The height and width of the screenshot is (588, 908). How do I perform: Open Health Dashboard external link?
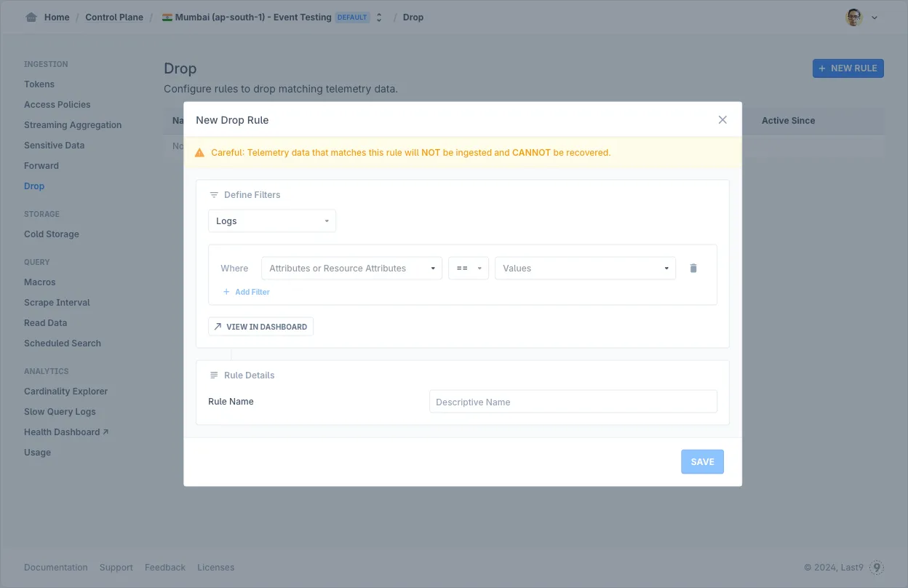pyautogui.click(x=66, y=432)
